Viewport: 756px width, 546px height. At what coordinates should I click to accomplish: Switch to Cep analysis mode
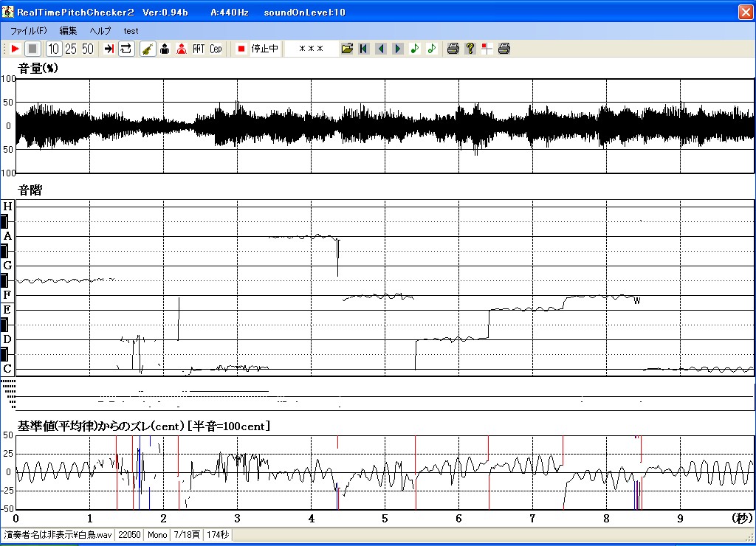(216, 49)
